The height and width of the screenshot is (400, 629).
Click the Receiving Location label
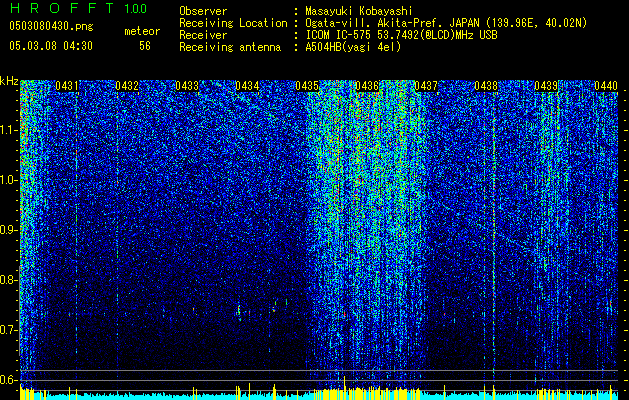point(233,23)
